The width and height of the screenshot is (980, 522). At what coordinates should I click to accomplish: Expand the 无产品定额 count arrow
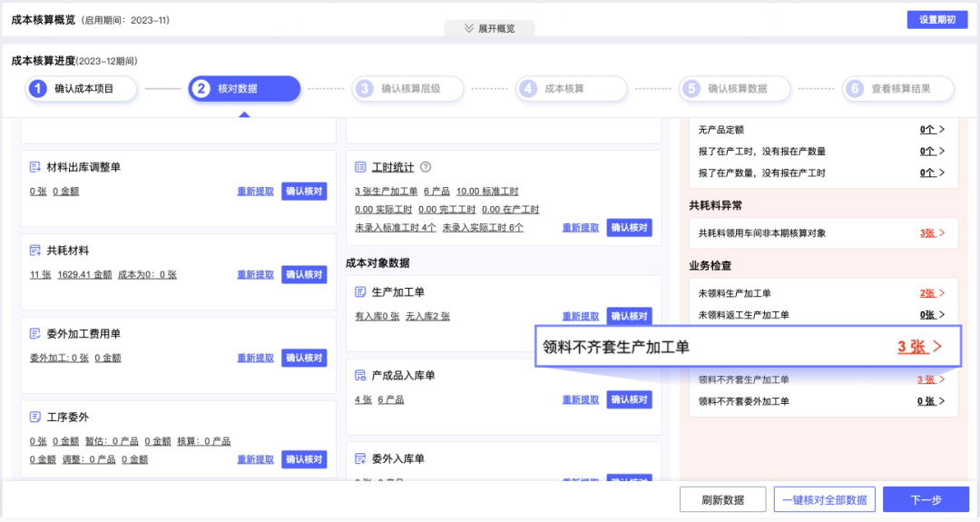coord(942,130)
